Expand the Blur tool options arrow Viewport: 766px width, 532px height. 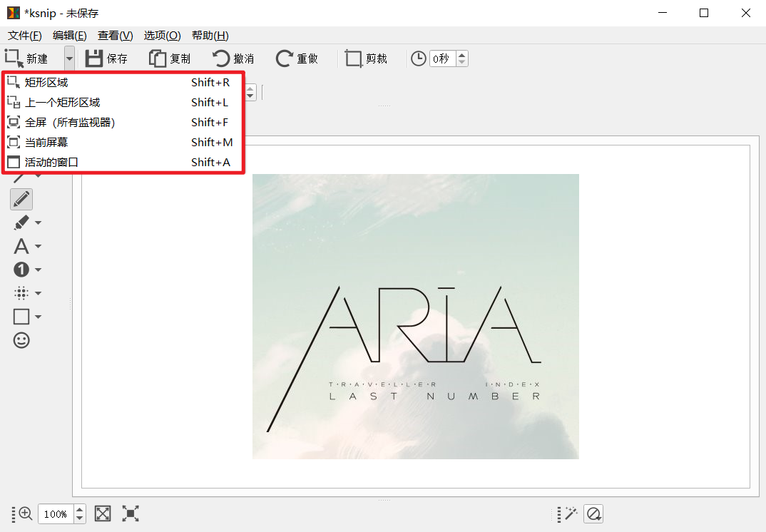[x=38, y=294]
